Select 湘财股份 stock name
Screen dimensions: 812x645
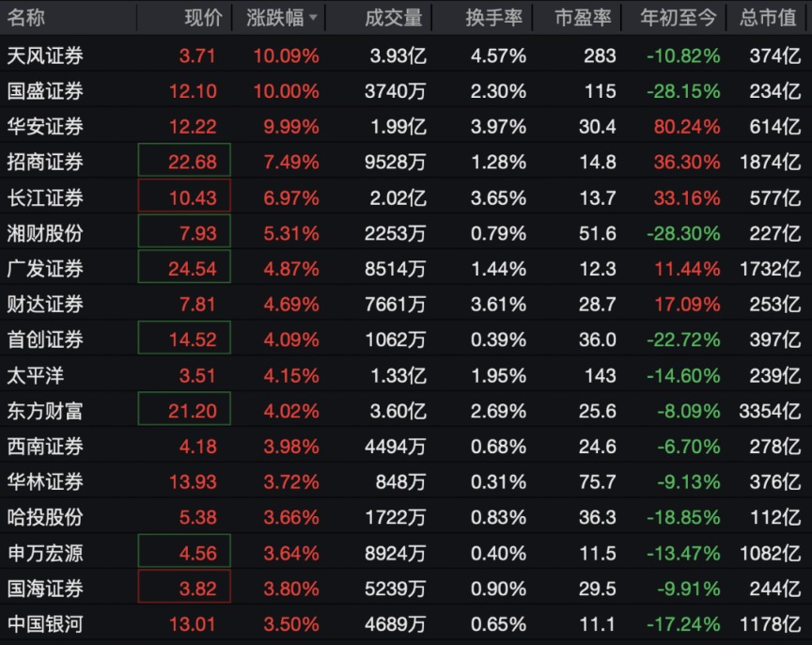pyautogui.click(x=45, y=233)
